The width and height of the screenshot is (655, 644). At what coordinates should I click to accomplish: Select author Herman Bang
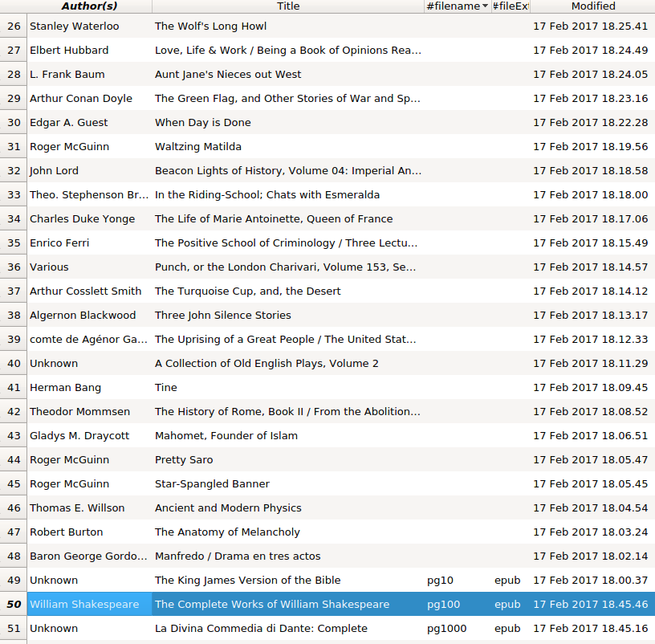click(x=65, y=388)
